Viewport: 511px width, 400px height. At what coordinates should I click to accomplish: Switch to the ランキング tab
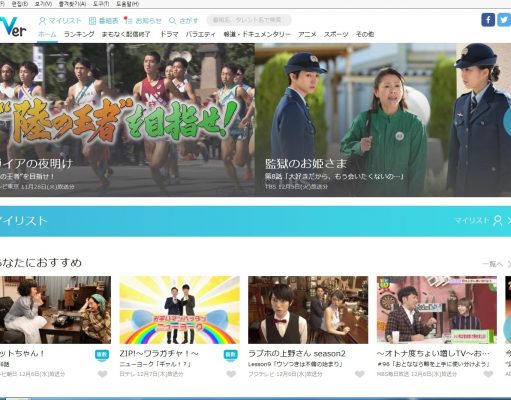(x=79, y=34)
